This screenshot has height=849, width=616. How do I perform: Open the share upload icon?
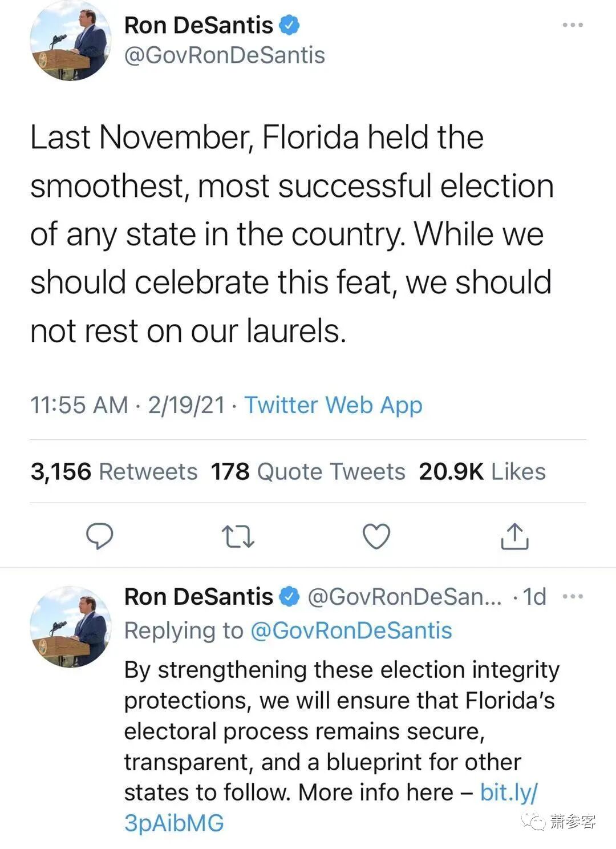[x=514, y=536]
